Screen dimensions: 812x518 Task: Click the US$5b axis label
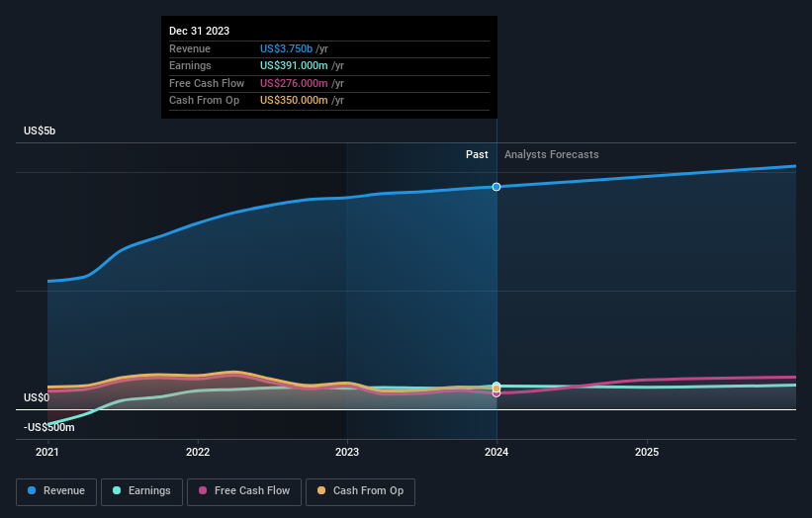tap(40, 130)
